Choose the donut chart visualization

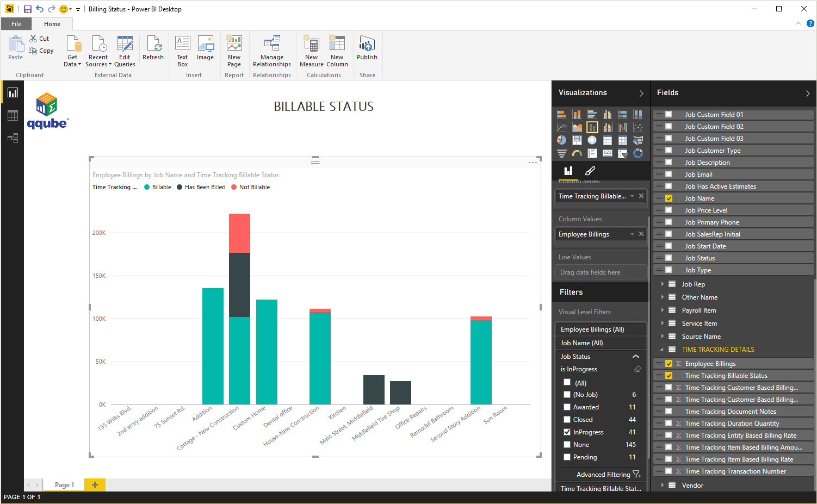638,153
